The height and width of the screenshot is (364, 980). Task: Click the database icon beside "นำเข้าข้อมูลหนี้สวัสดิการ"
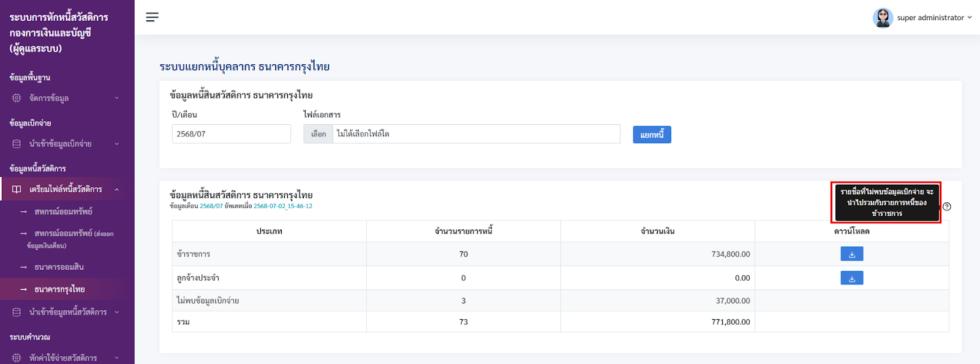click(x=17, y=312)
